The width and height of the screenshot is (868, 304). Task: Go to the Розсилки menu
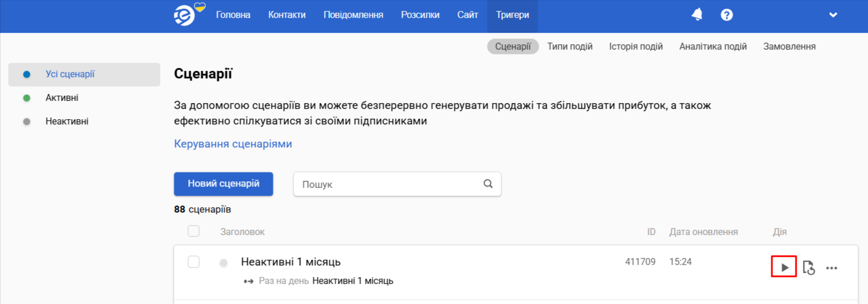(420, 15)
